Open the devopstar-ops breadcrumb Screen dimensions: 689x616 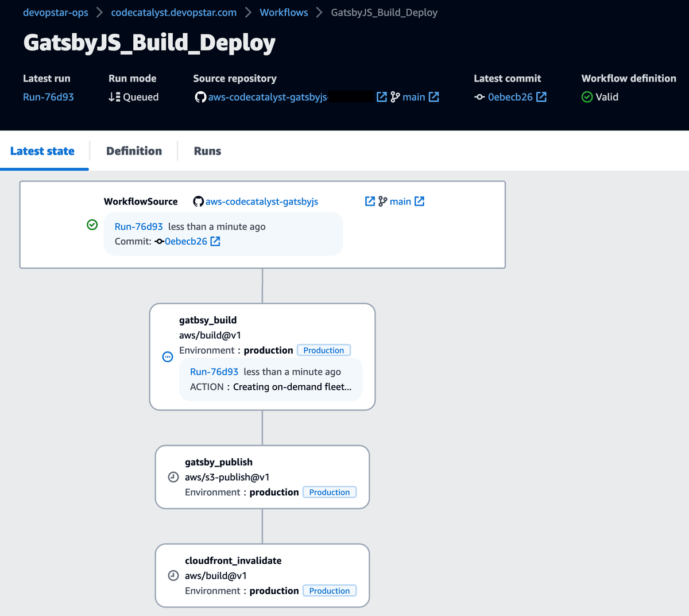pos(55,11)
